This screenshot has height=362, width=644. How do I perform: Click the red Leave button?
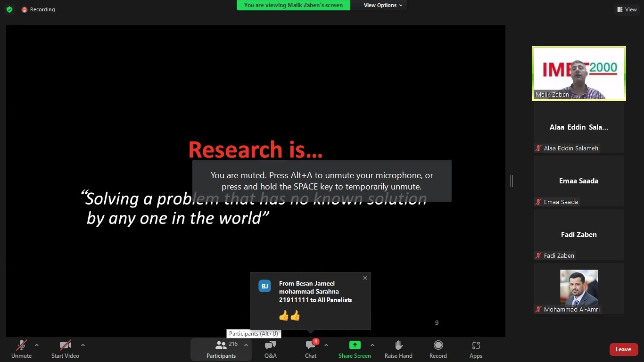tap(623, 349)
